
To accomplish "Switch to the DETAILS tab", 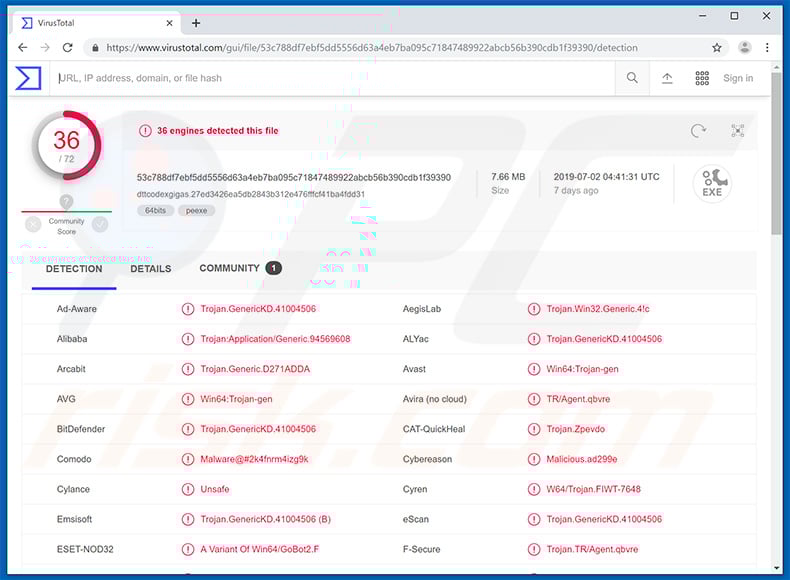I will coord(151,269).
